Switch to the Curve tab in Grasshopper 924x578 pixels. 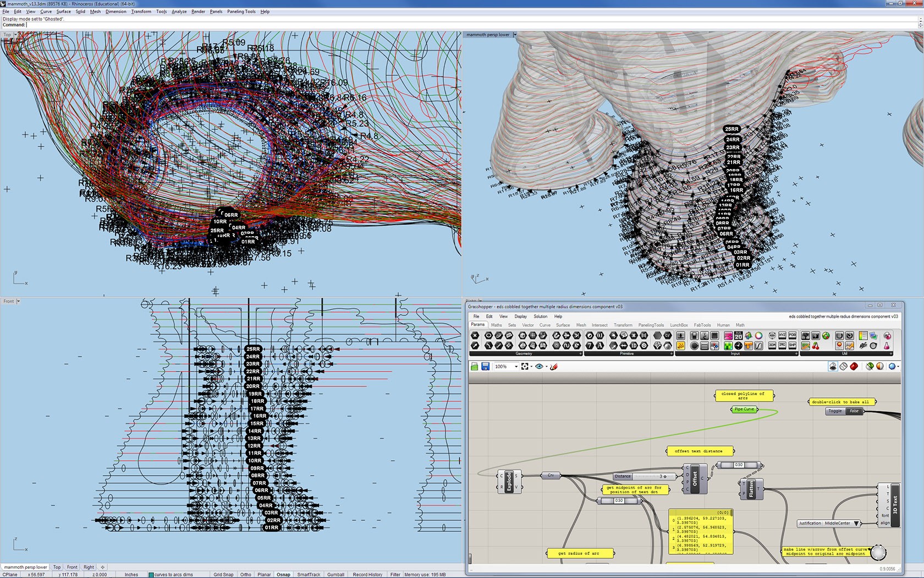coord(544,325)
